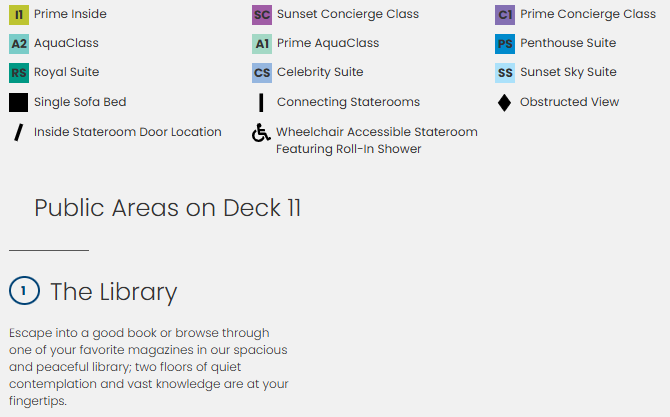This screenshot has height=417, width=670.
Task: Click the Library description paragraph
Action: tap(149, 366)
